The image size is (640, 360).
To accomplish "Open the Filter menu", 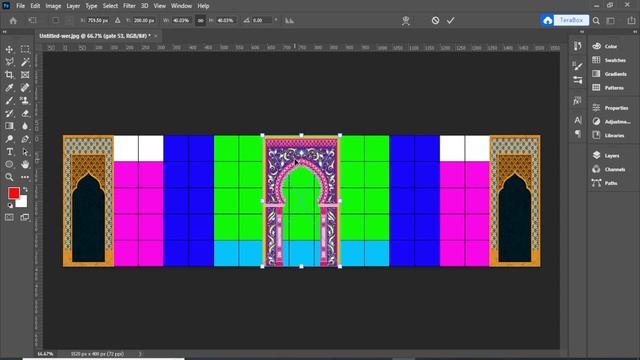I will coord(129,6).
